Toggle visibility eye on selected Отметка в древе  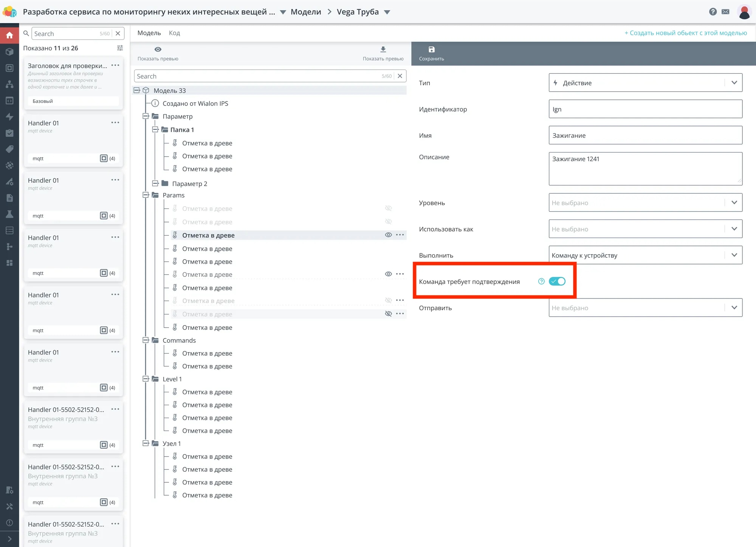pos(388,235)
